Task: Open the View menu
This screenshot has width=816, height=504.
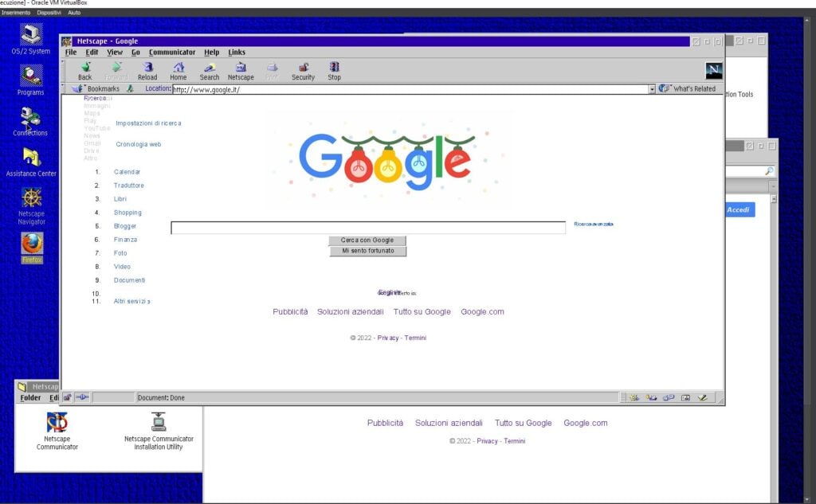Action: click(x=115, y=52)
